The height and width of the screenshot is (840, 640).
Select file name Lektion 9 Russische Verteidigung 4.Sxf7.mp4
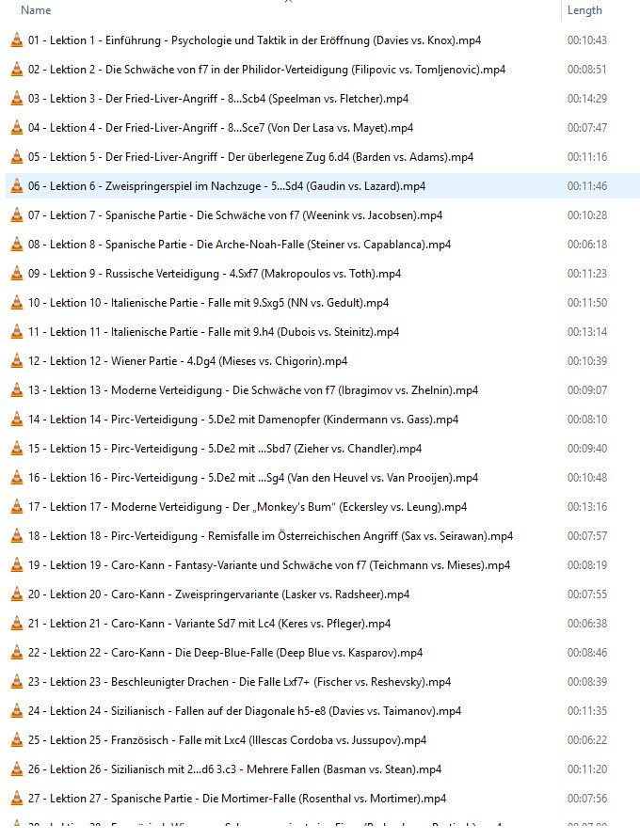pyautogui.click(x=215, y=274)
